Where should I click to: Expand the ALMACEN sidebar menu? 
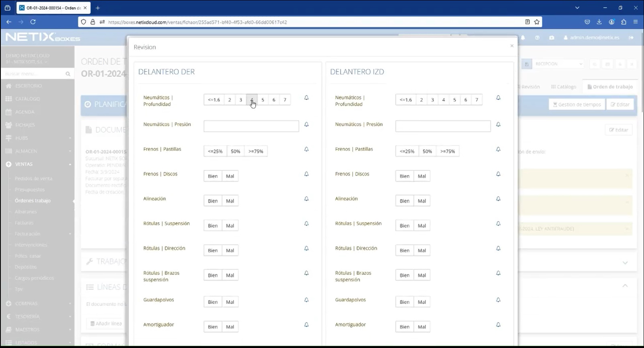tap(37, 151)
